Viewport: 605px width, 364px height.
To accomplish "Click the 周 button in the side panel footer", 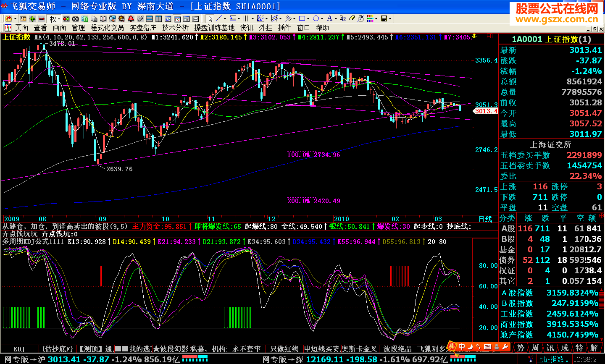I will click(535, 348).
